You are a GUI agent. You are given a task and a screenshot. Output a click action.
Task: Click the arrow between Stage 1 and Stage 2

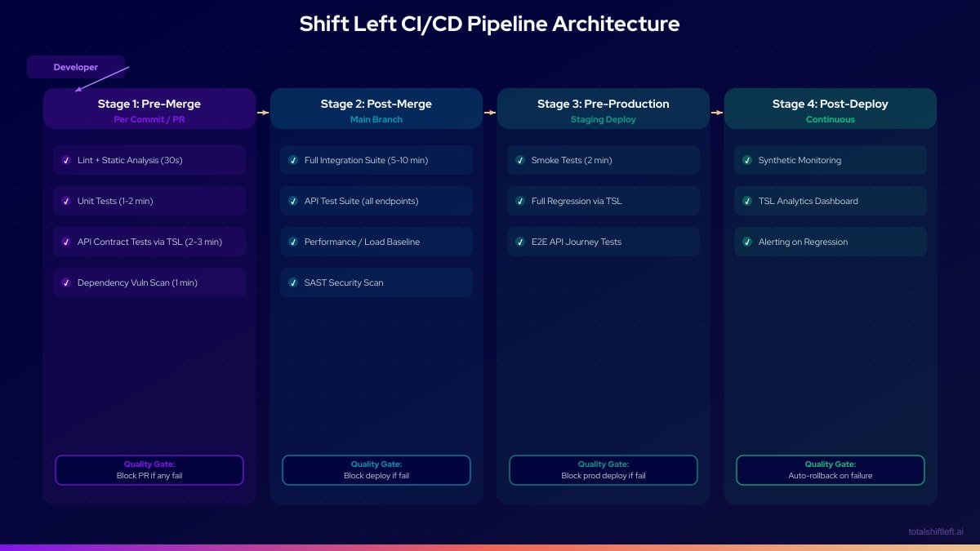(x=263, y=112)
